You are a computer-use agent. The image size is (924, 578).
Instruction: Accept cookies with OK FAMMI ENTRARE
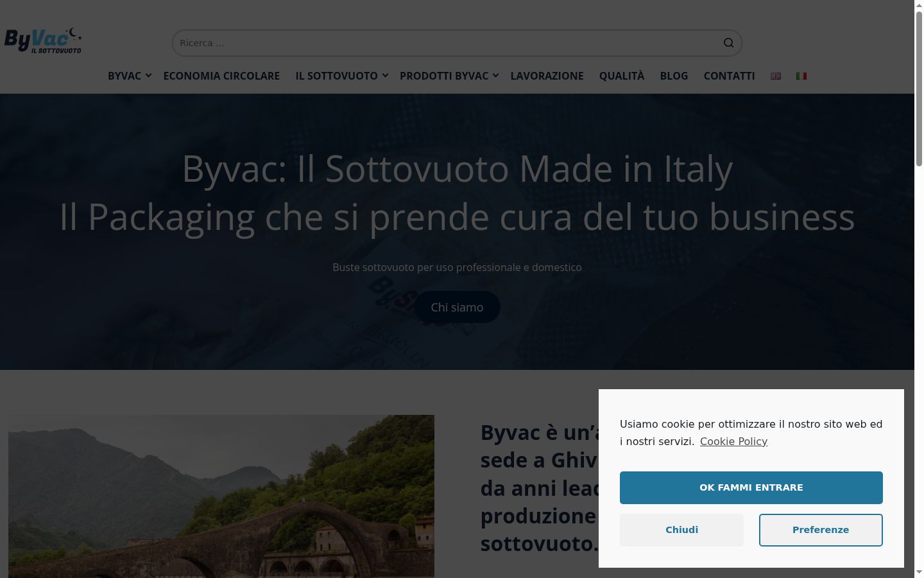pyautogui.click(x=751, y=487)
